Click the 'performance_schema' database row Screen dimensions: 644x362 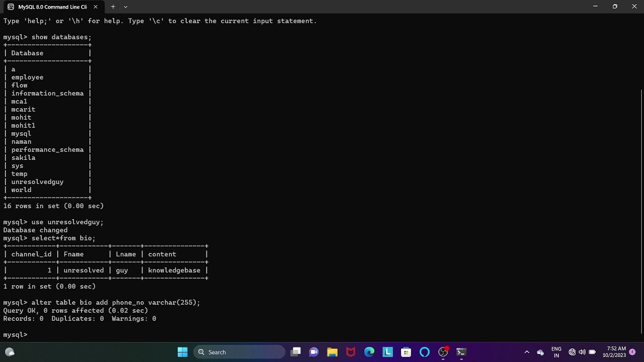click(x=47, y=150)
